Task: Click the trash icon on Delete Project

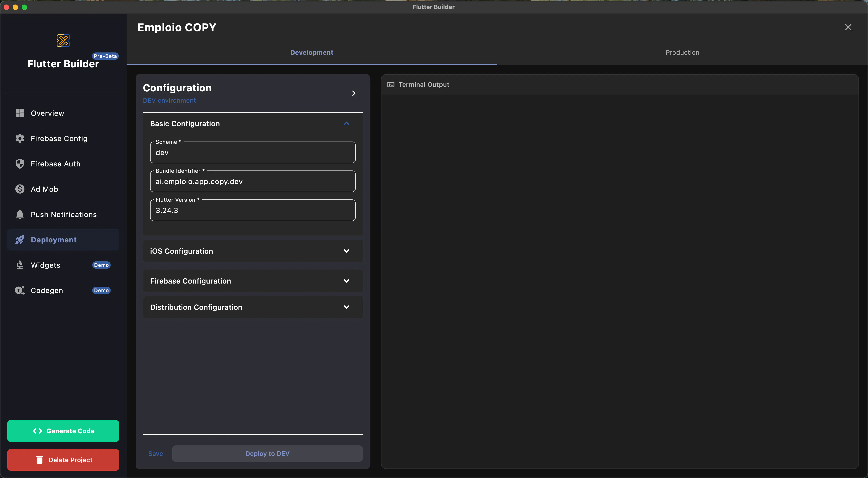Action: pos(39,460)
